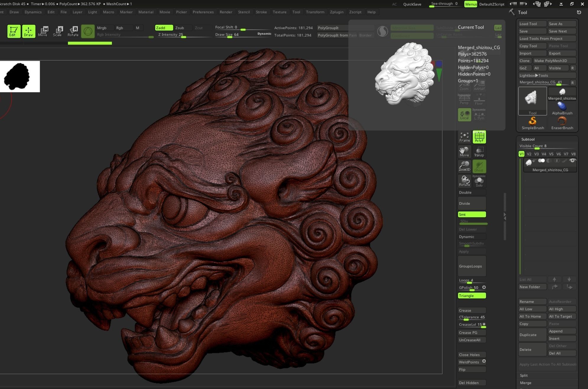This screenshot has width=588, height=389.
Task: Toggle the PolyF polyframe display
Action: [479, 137]
